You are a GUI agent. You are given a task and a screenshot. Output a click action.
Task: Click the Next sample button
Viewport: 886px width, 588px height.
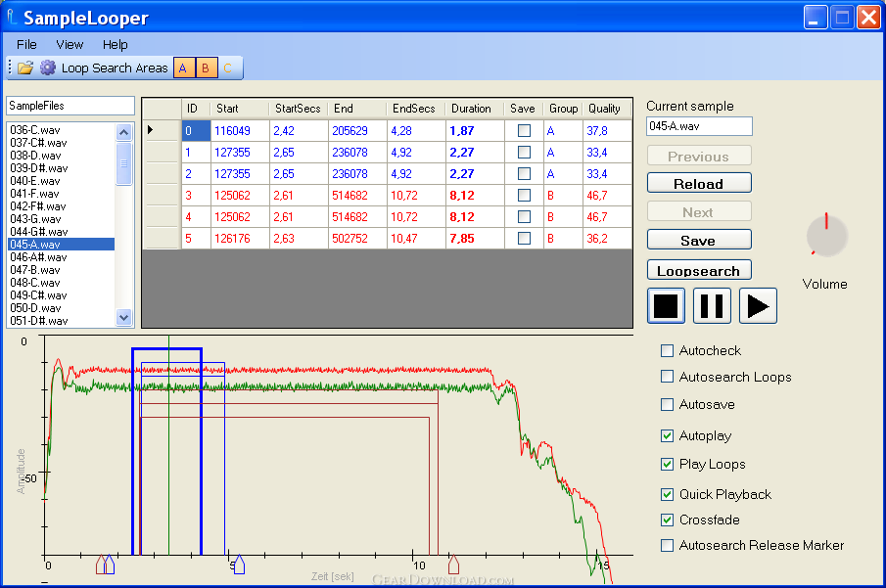tap(699, 211)
